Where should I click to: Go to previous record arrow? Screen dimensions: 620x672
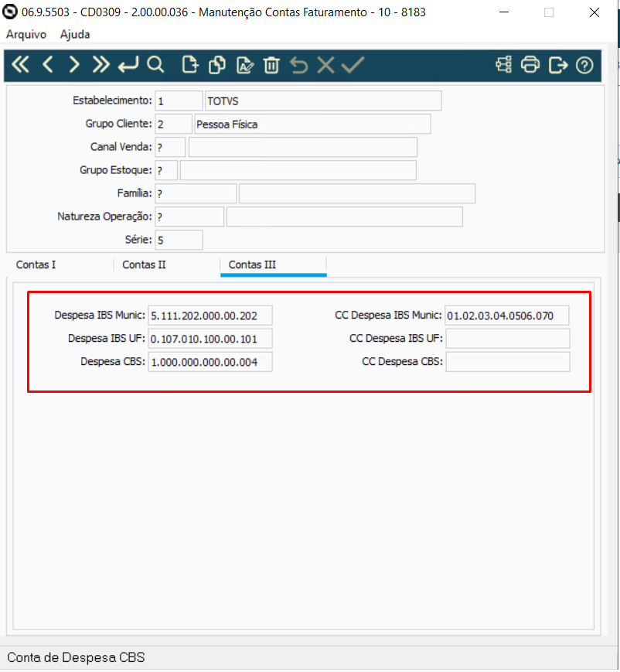(x=48, y=65)
